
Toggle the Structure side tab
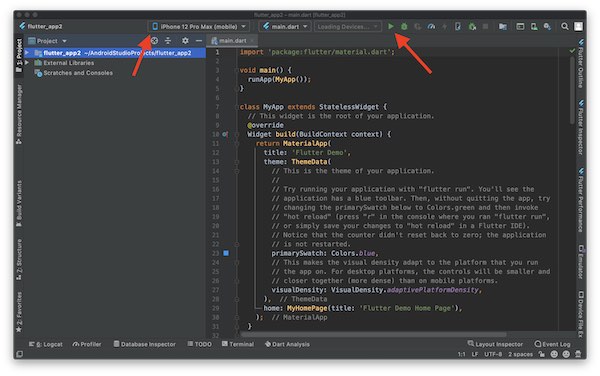coord(19,259)
